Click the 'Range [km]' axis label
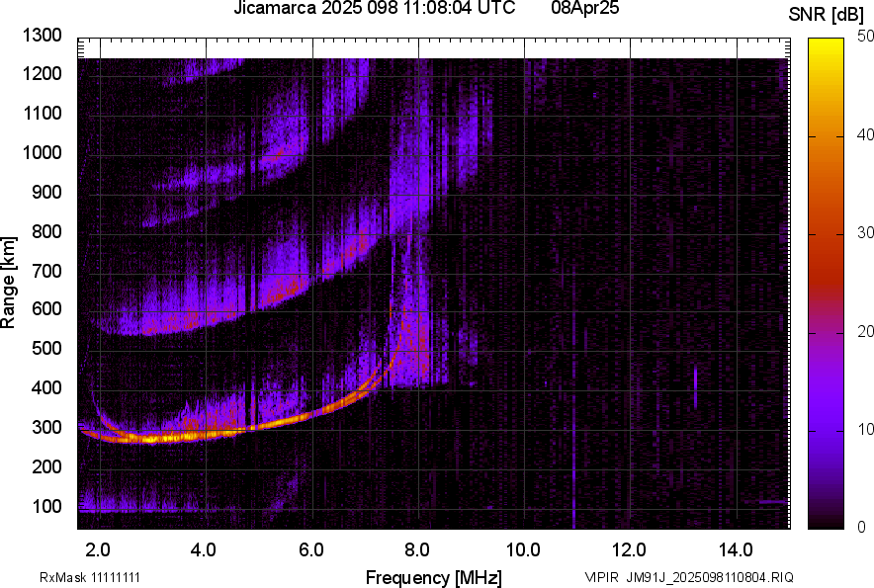The height and width of the screenshot is (588, 874). tap(8, 284)
